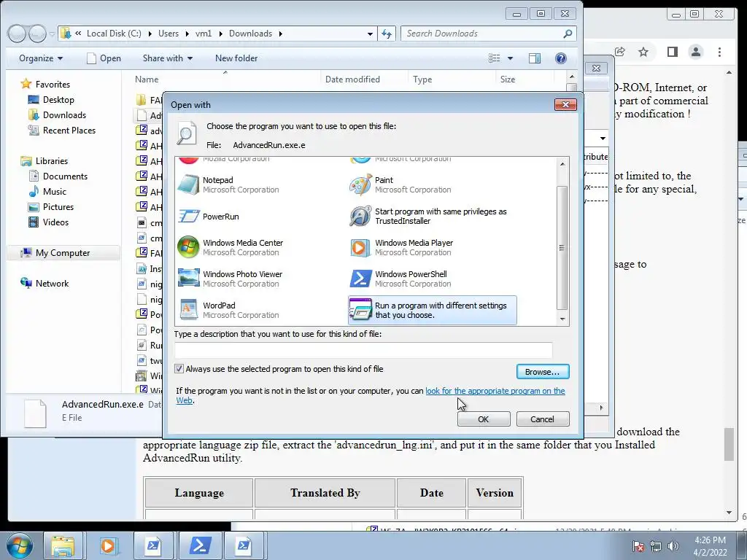This screenshot has width=747, height=560.
Task: Open browser three-dot menu
Action: coord(719,52)
